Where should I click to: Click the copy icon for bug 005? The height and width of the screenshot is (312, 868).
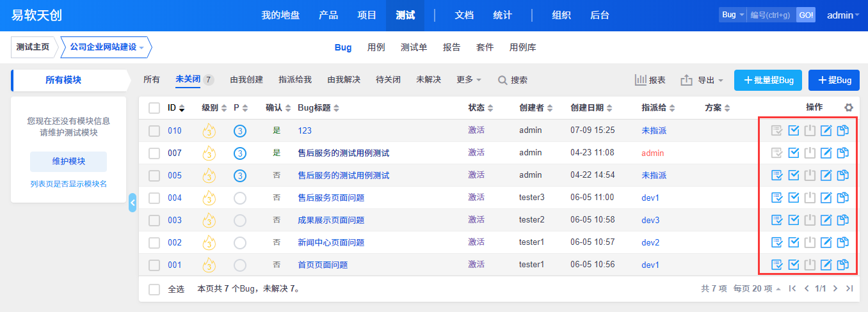[x=843, y=175]
